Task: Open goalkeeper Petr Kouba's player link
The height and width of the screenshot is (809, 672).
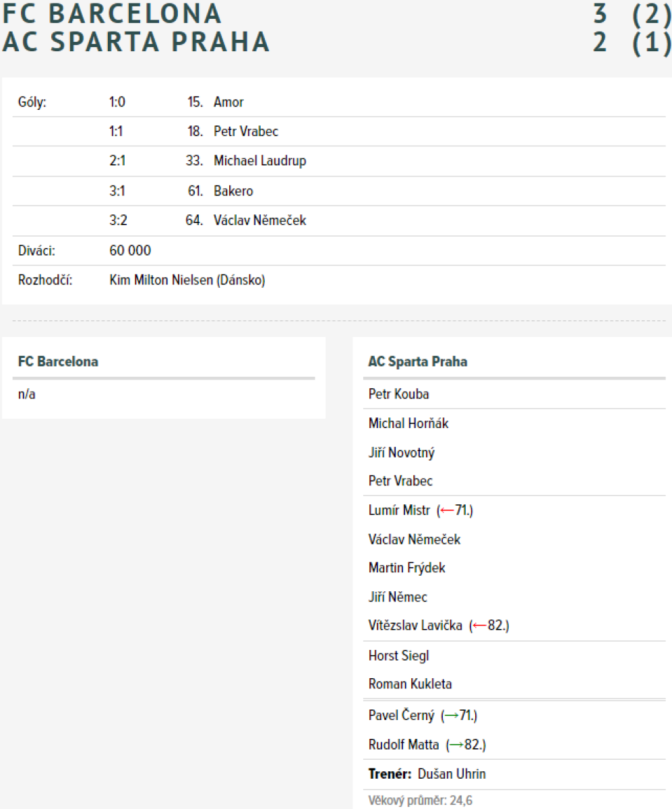Action: coord(398,394)
